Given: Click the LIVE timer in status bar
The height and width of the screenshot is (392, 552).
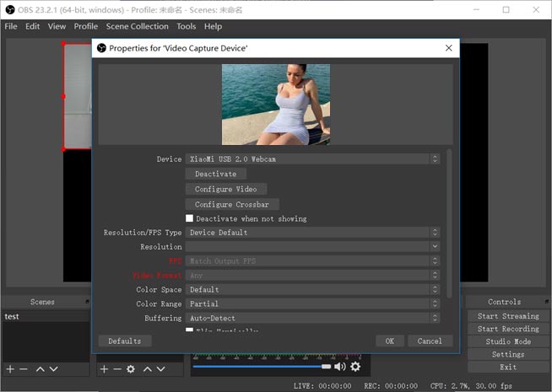Looking at the screenshot, I should (322, 385).
